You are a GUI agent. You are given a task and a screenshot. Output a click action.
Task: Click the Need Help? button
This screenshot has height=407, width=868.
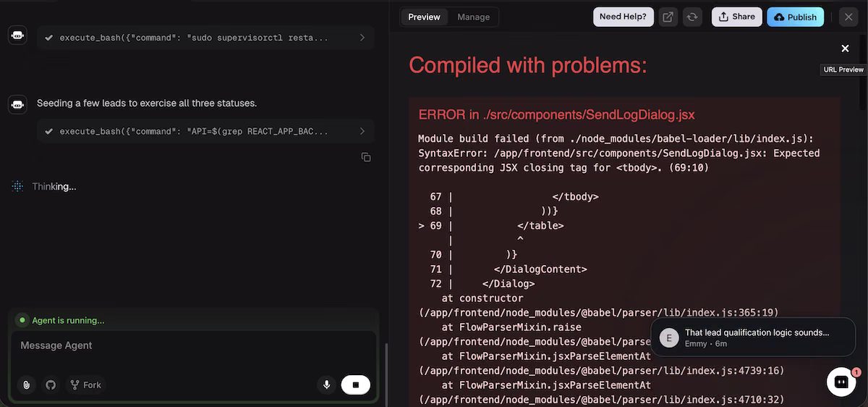coord(624,17)
